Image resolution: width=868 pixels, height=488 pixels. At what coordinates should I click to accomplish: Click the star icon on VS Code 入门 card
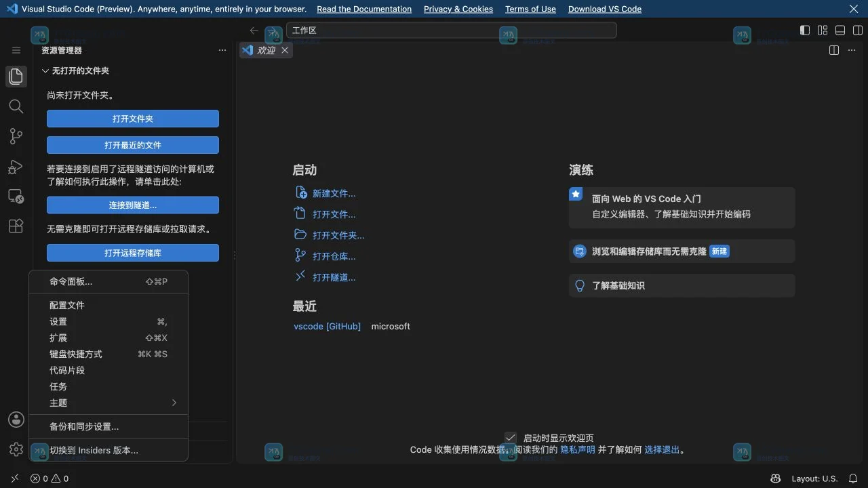point(576,194)
